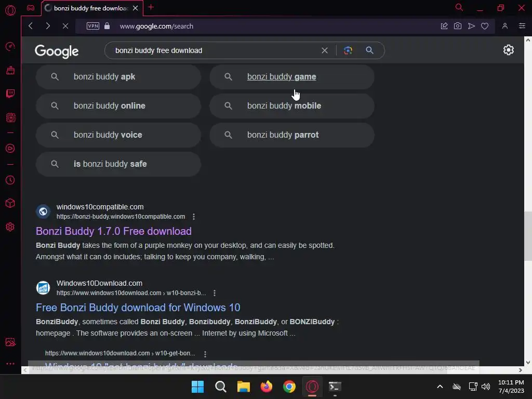The width and height of the screenshot is (532, 399).
Task: Stop loading the page
Action: tap(65, 26)
